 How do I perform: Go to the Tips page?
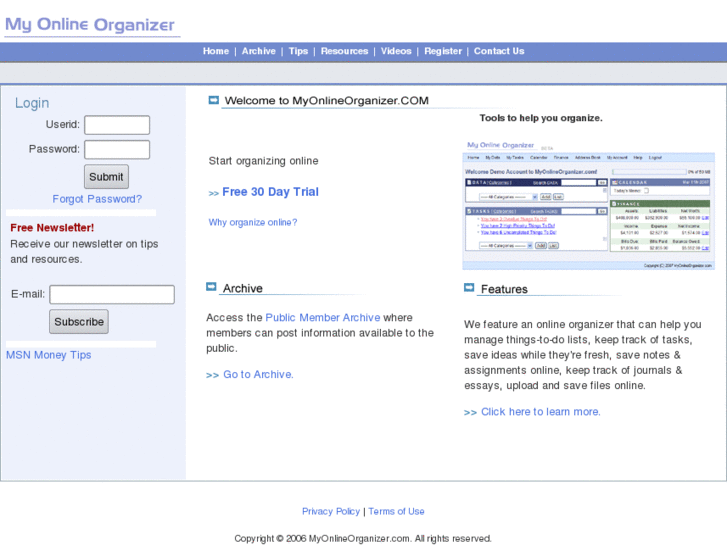pyautogui.click(x=298, y=51)
